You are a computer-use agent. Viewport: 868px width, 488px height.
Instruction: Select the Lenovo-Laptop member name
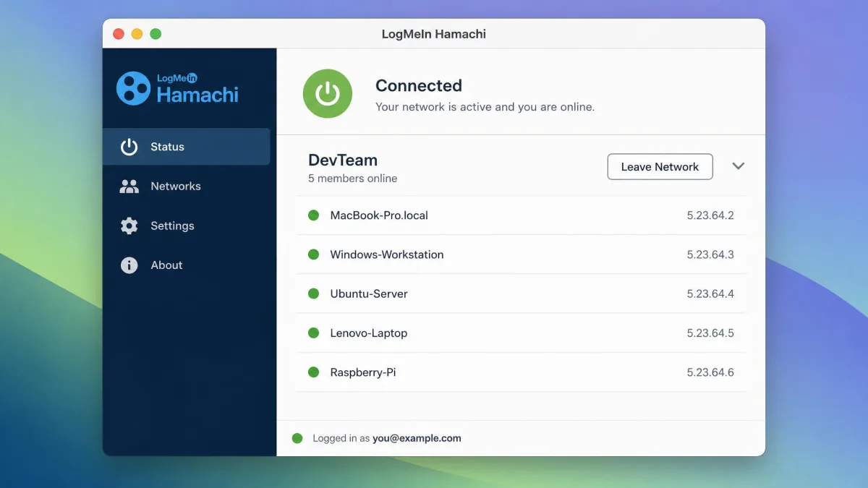point(369,333)
